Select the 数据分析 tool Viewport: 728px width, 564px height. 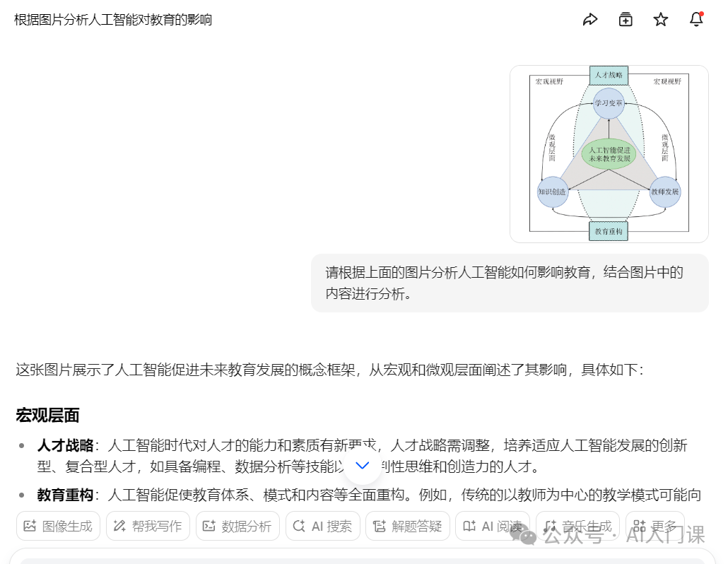click(x=237, y=526)
